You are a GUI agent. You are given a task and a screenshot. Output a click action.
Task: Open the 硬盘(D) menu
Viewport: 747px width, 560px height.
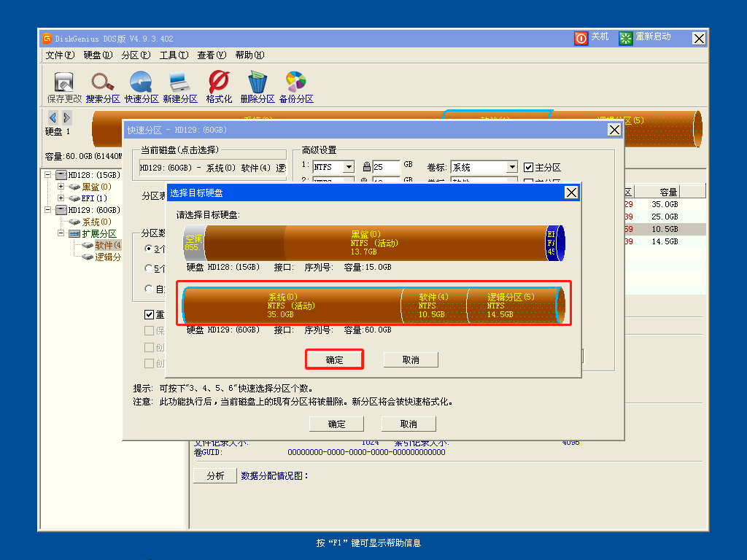pos(98,55)
